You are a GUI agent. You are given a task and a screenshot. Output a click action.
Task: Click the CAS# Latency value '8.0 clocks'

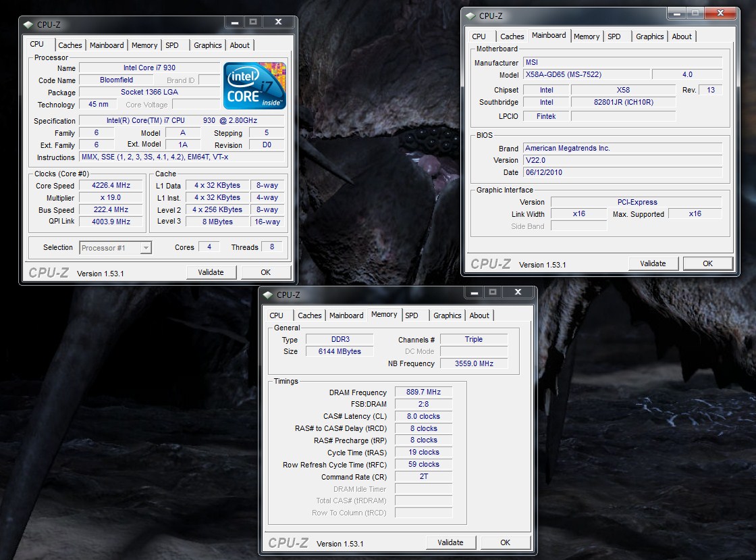click(423, 416)
